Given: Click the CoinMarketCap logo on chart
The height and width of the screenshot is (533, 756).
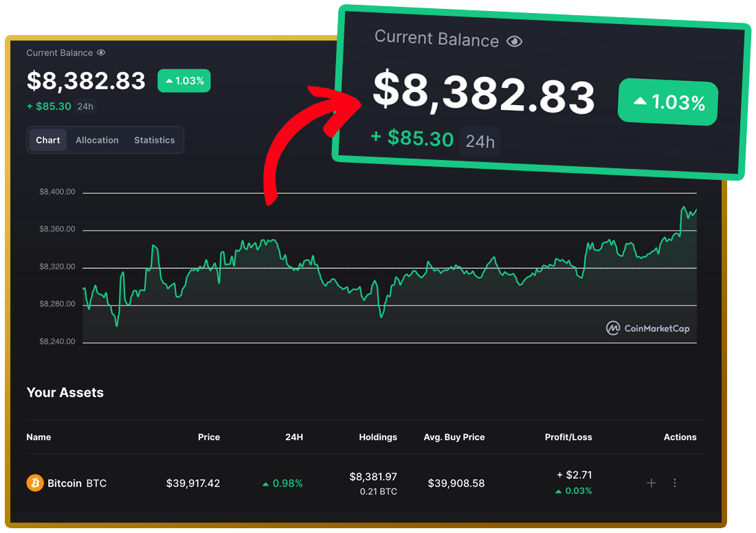Looking at the screenshot, I should pyautogui.click(x=647, y=328).
